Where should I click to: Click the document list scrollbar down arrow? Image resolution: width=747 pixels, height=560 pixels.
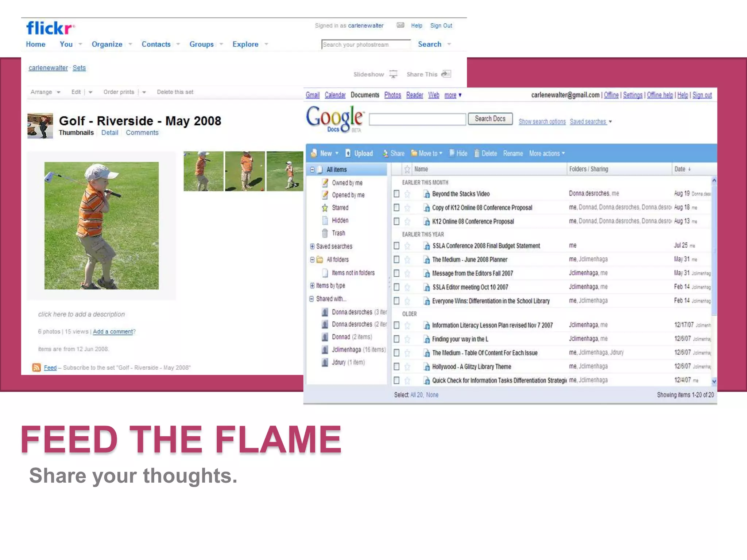714,381
